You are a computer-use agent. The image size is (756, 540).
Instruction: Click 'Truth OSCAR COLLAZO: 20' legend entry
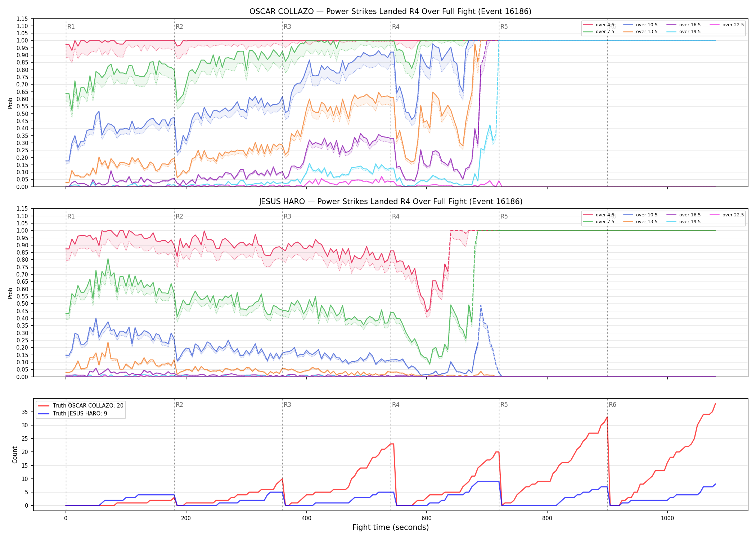coord(81,406)
